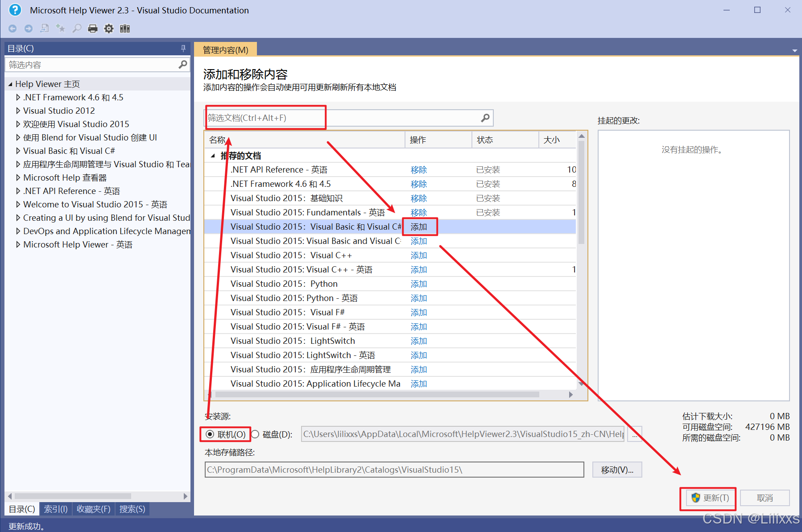
Task: Expand .NET API Reference - 英语 tree node
Action: click(18, 191)
